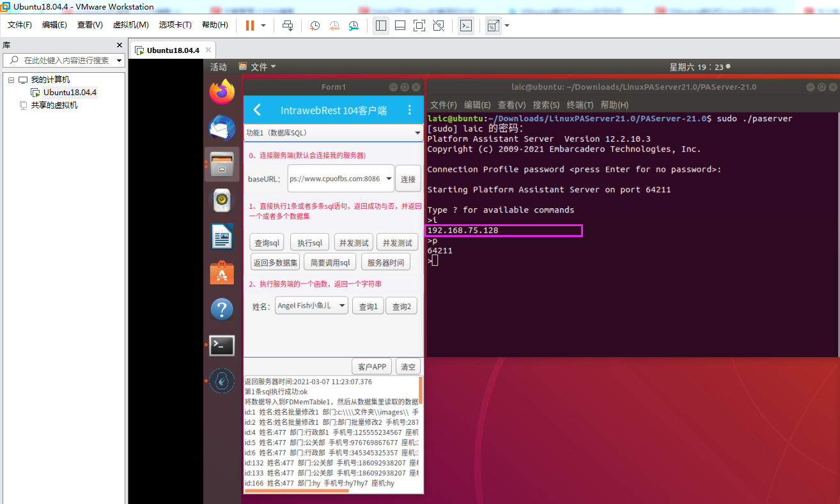Take a snapshot of this virtual machine
840x504 pixels.
[x=315, y=26]
